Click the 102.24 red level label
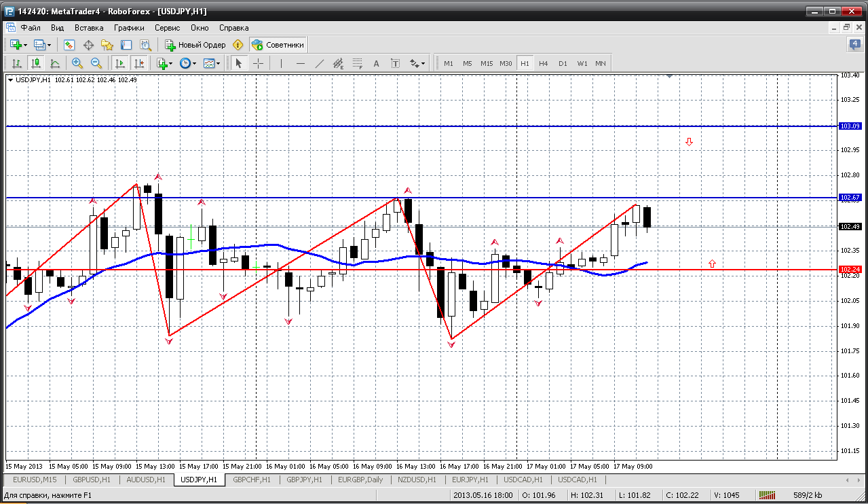868x504 pixels. 850,270
